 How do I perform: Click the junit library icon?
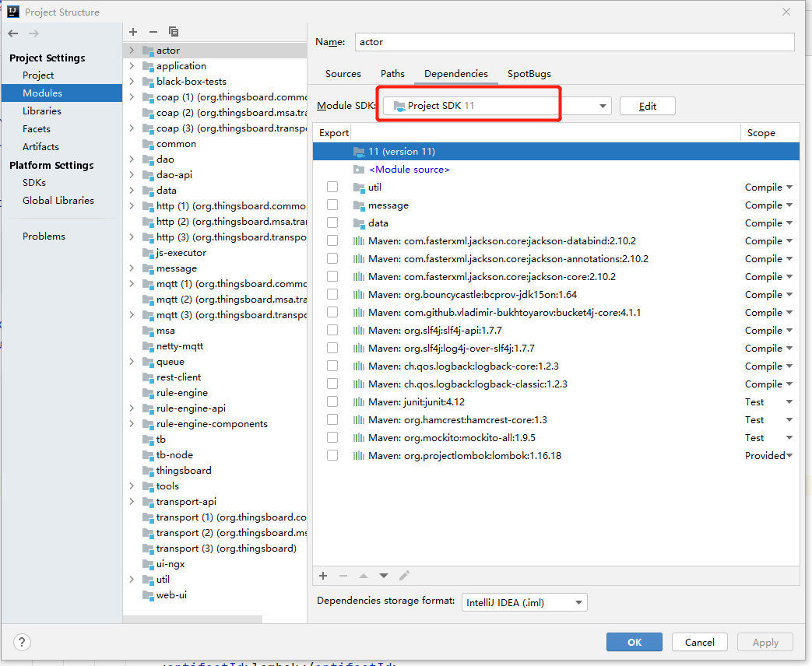point(358,401)
